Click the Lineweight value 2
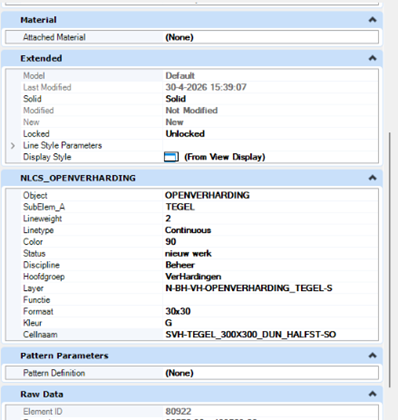Viewport: 398px width, 420px height. pyautogui.click(x=168, y=219)
